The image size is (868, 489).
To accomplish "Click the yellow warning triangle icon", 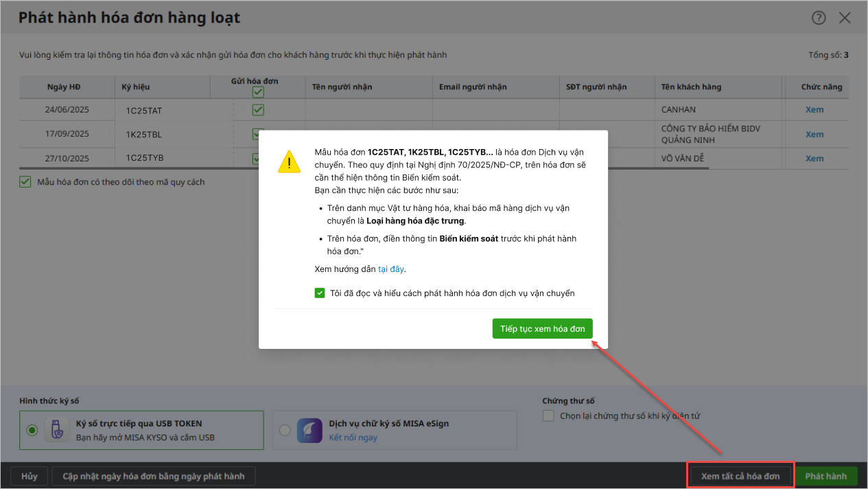I will (289, 161).
